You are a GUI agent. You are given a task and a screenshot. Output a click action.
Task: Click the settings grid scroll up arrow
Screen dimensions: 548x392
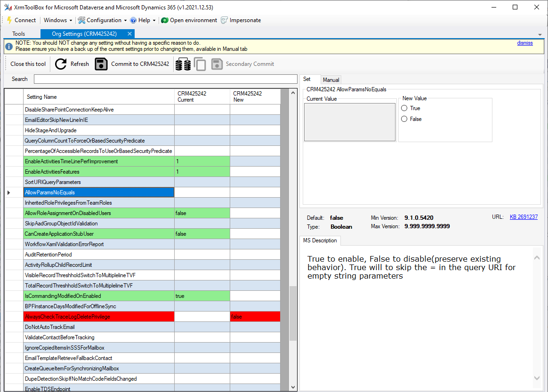tap(293, 93)
